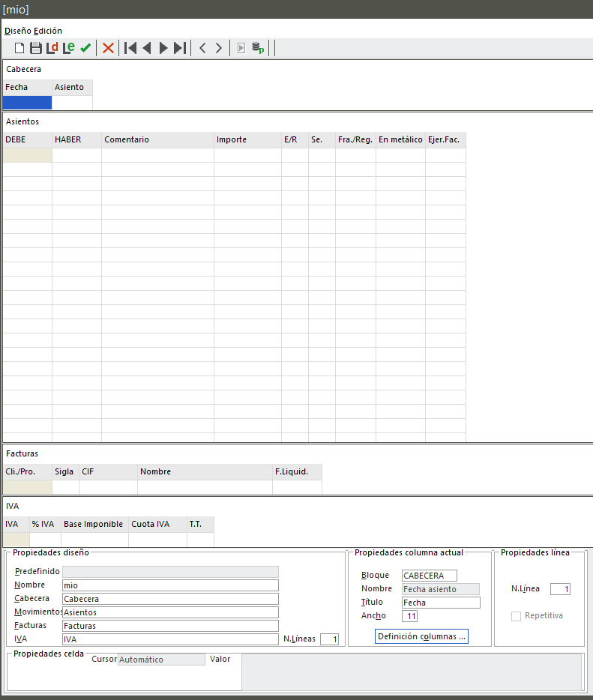Select the Se. column header
The image size is (593, 700).
(322, 139)
